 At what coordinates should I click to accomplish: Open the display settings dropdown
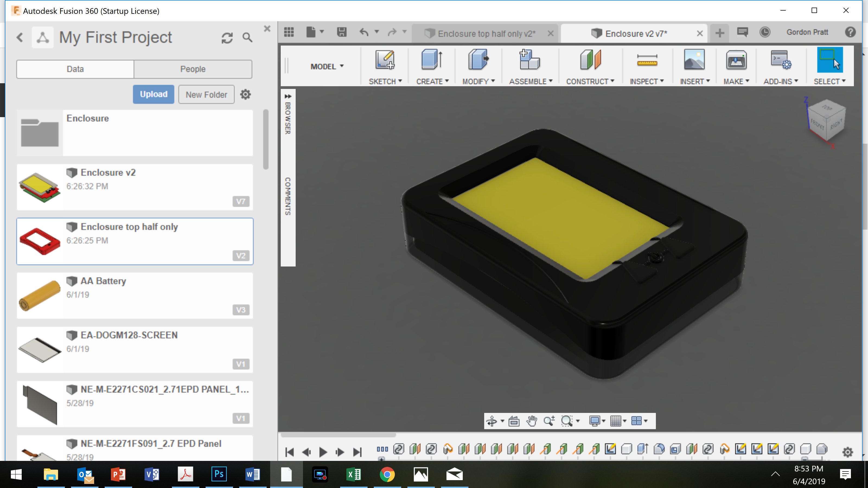pyautogui.click(x=596, y=421)
